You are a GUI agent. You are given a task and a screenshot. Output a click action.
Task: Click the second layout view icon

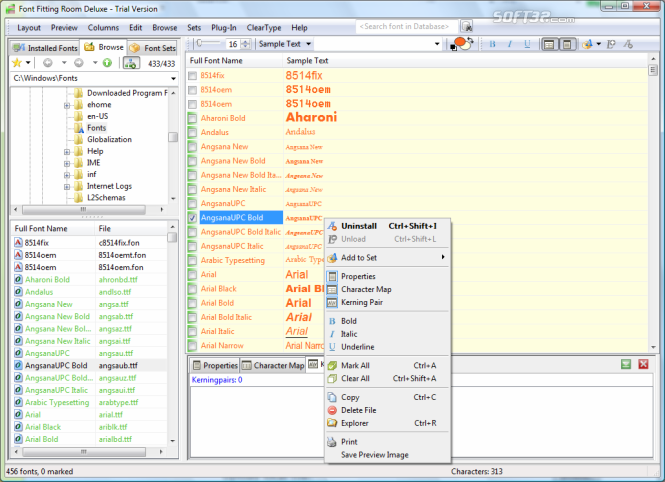click(x=567, y=44)
